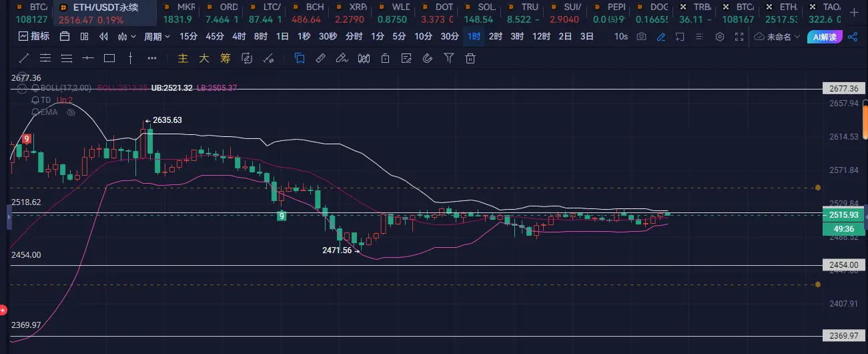
Task: Click the add-window plus frame icon
Action: (681, 37)
